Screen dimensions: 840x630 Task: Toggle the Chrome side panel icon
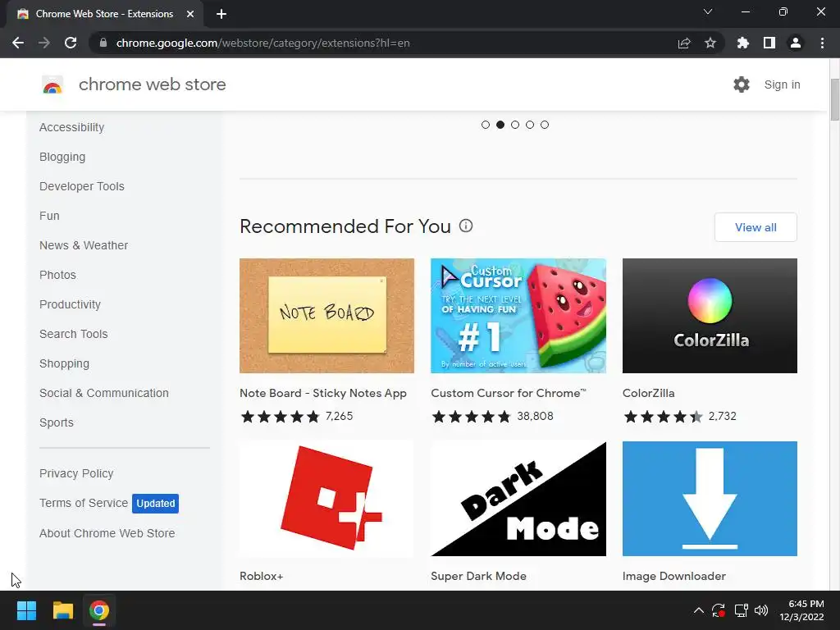[769, 43]
